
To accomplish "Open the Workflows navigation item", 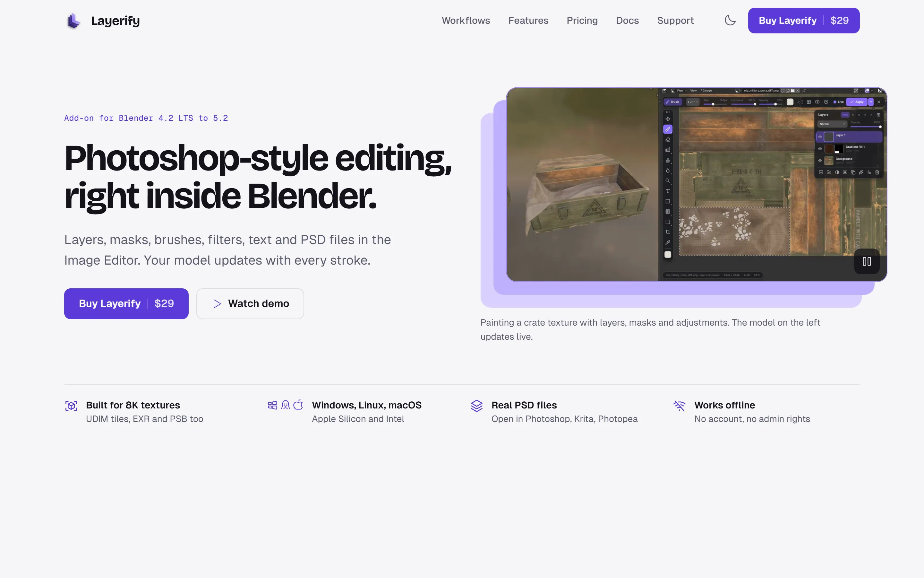I will point(466,21).
